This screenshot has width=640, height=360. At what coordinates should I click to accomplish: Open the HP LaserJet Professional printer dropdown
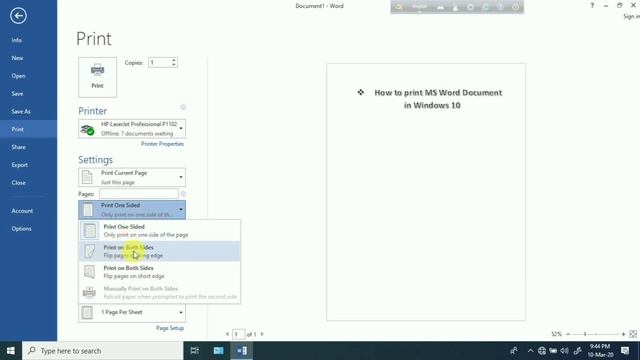click(x=132, y=129)
